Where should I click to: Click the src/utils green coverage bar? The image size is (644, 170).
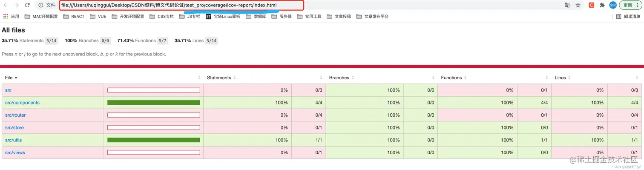tap(154, 140)
